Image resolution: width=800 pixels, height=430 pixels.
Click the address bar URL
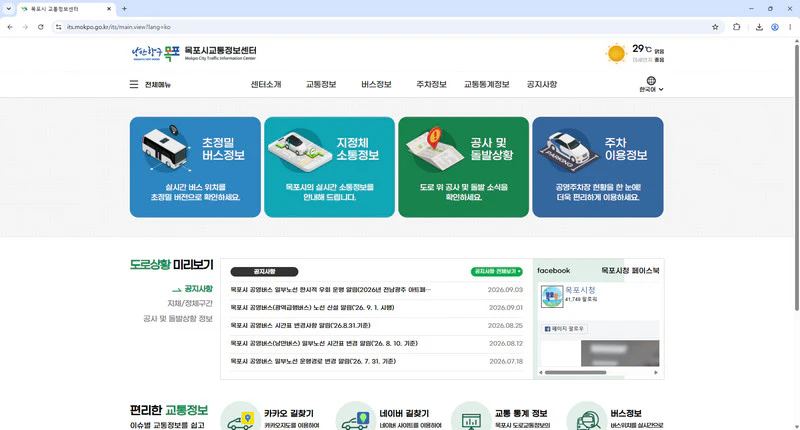point(118,27)
